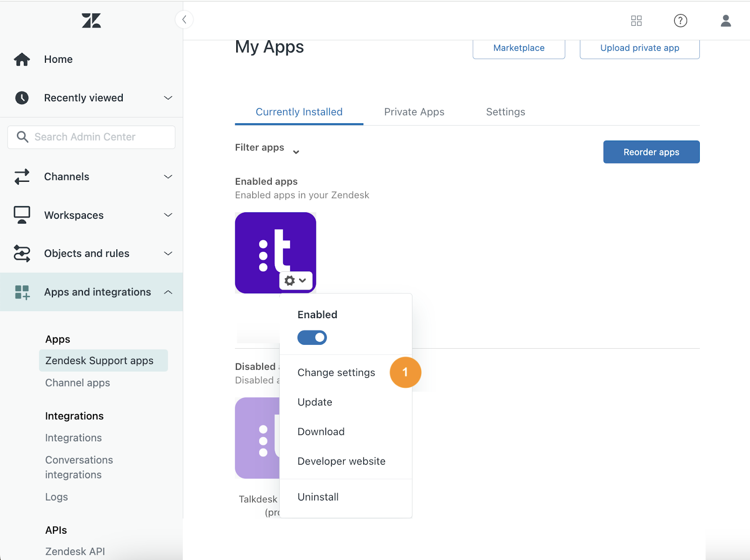Open the Zendesk products grid icon
Screen dimensions: 750x560
tap(636, 21)
